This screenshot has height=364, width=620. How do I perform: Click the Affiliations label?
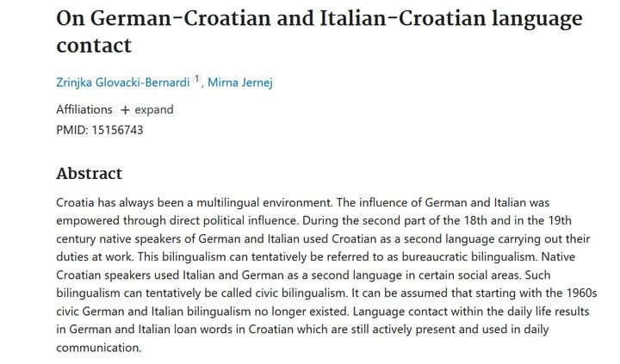point(84,109)
